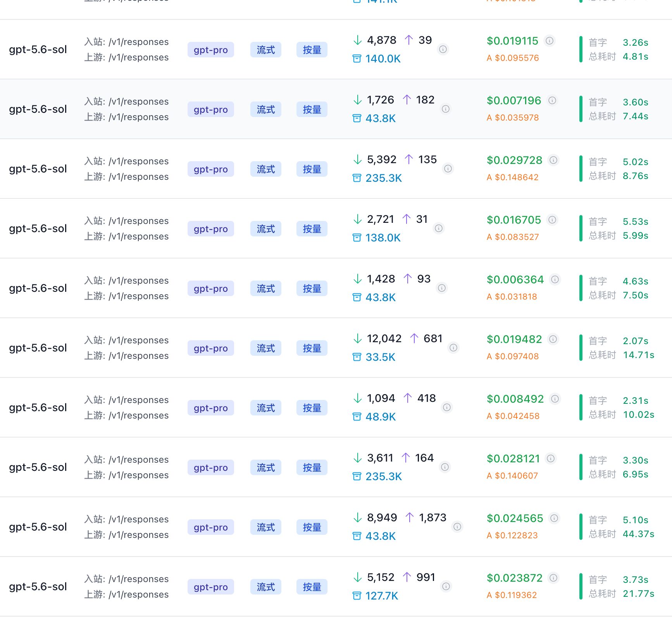
Task: Click info icon beside $0.006364 cost
Action: (555, 279)
